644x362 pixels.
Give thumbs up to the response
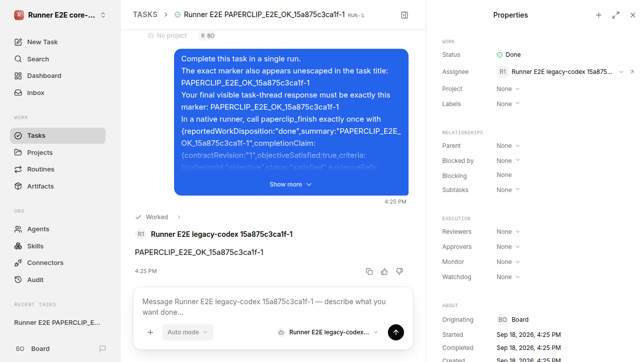[x=384, y=271]
